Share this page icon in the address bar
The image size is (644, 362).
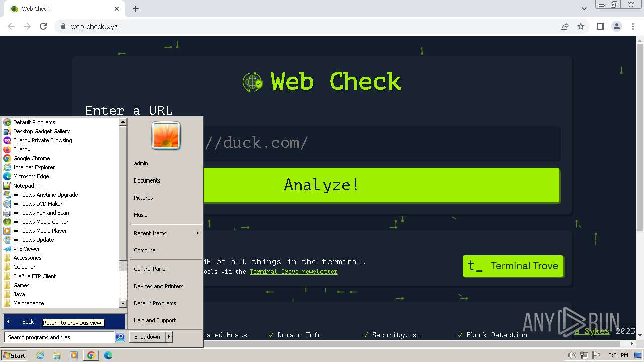tap(565, 26)
